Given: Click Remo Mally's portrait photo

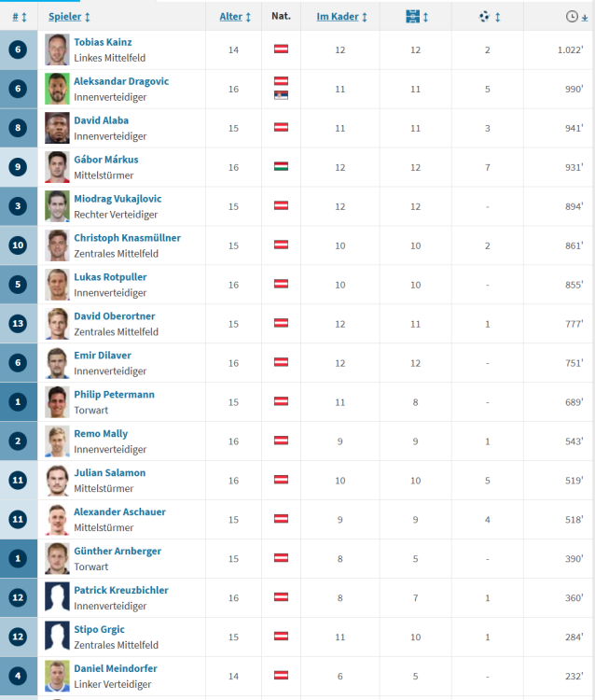Looking at the screenshot, I should (x=57, y=440).
